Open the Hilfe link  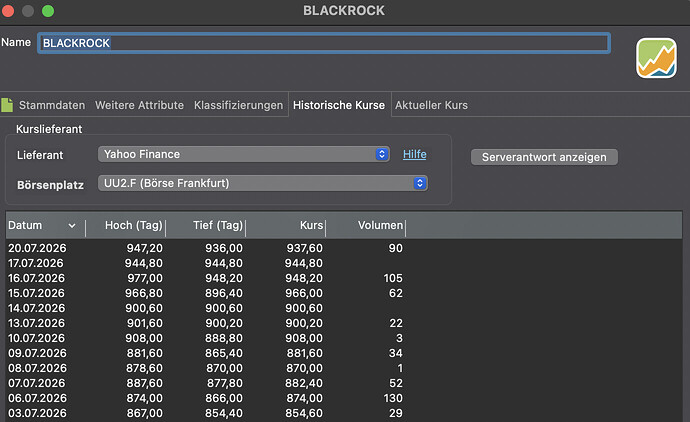(415, 154)
